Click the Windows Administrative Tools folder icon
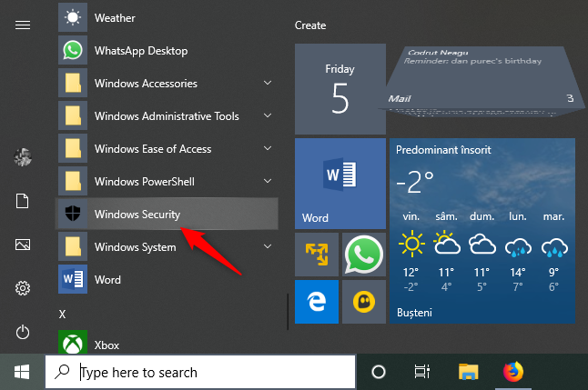The image size is (588, 390). pyautogui.click(x=73, y=115)
